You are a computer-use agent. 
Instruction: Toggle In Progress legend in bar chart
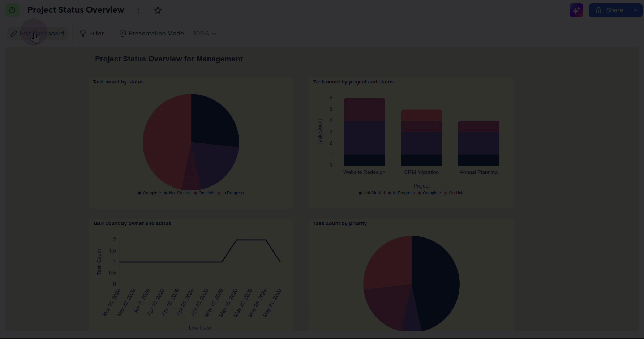(x=401, y=193)
